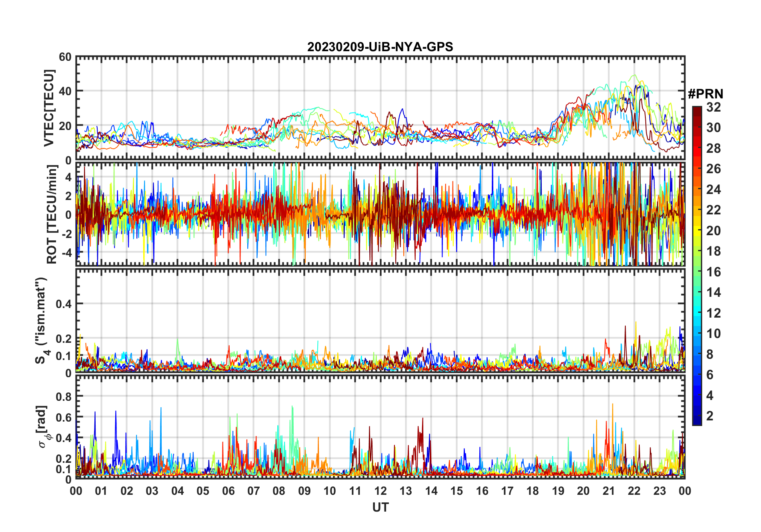Click the x-axis tick label 23
Viewport: 761px width, 532px height.
click(659, 491)
